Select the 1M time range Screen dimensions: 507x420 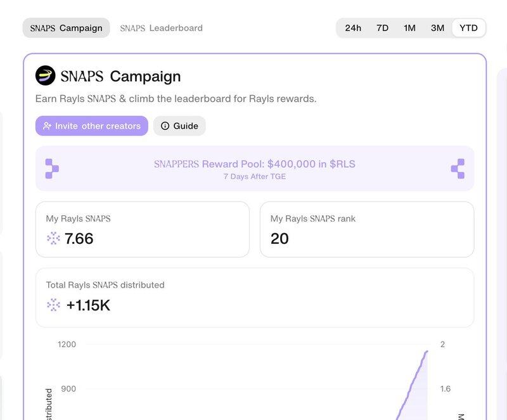[x=409, y=28]
